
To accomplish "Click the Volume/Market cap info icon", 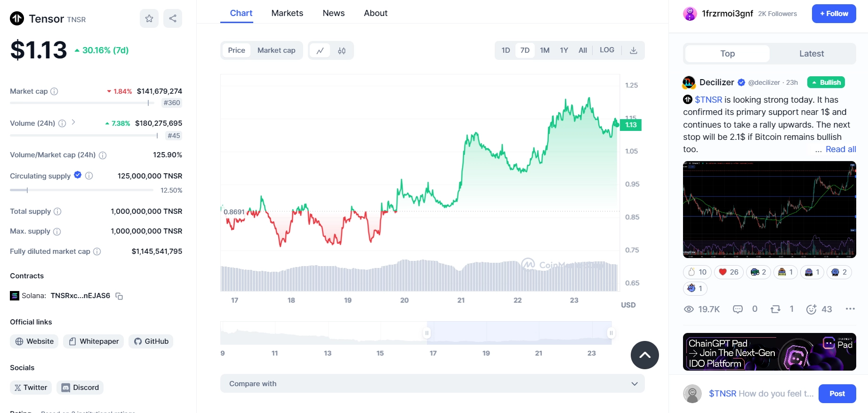I will click(x=103, y=155).
